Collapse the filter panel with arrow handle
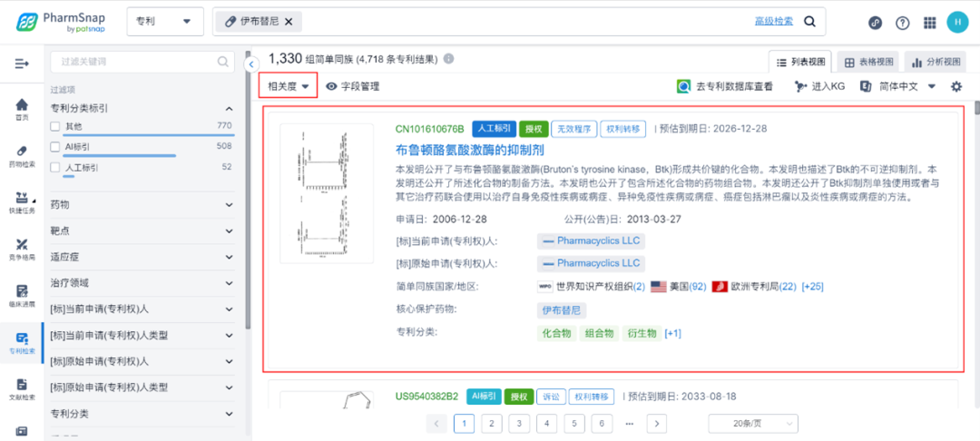The image size is (980, 441). point(252,64)
